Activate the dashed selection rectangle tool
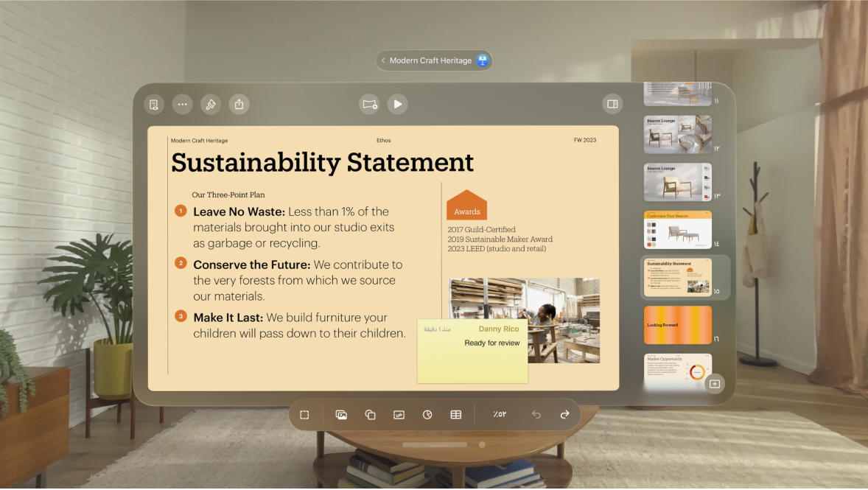This screenshot has width=868, height=490. (x=304, y=415)
